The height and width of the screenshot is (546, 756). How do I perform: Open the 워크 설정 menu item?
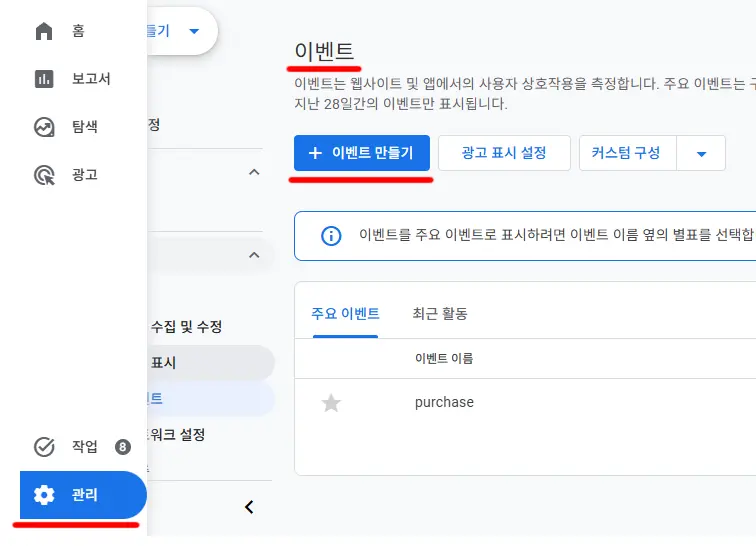point(177,435)
